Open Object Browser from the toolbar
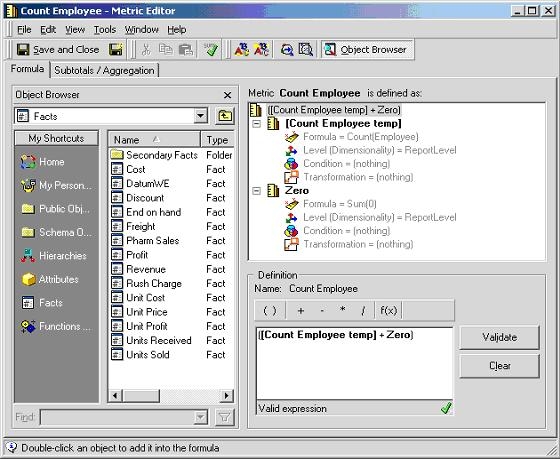560x459 pixels. click(367, 49)
